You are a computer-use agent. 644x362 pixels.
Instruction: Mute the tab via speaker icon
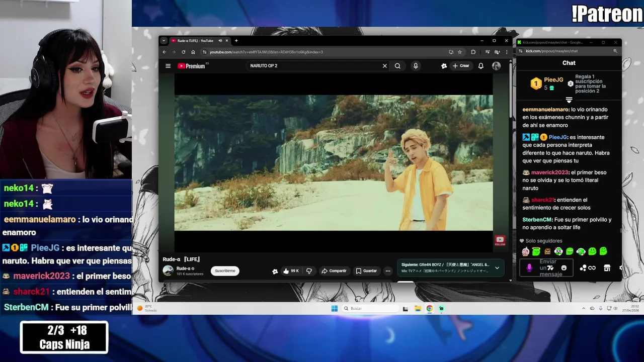220,41
